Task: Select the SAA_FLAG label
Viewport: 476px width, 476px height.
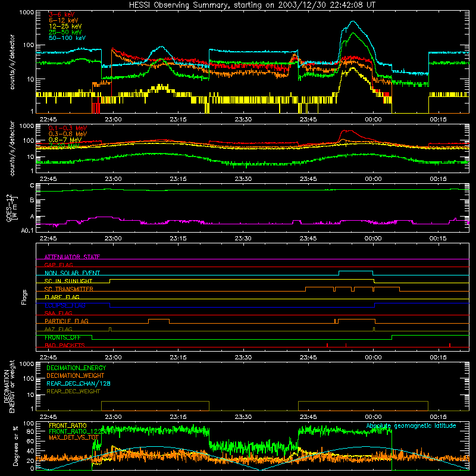Action: (x=58, y=313)
